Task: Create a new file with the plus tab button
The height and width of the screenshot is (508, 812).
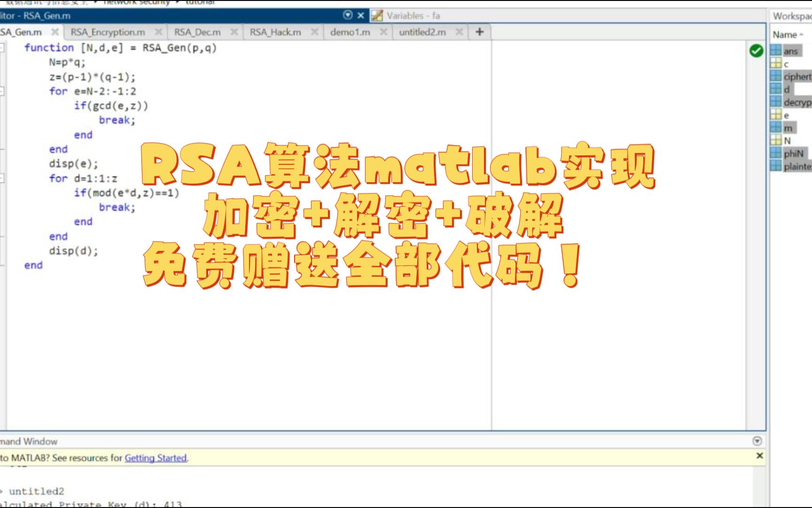Action: point(479,32)
